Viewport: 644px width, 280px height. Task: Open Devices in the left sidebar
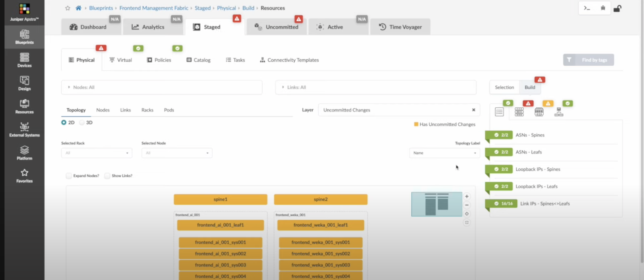24,60
